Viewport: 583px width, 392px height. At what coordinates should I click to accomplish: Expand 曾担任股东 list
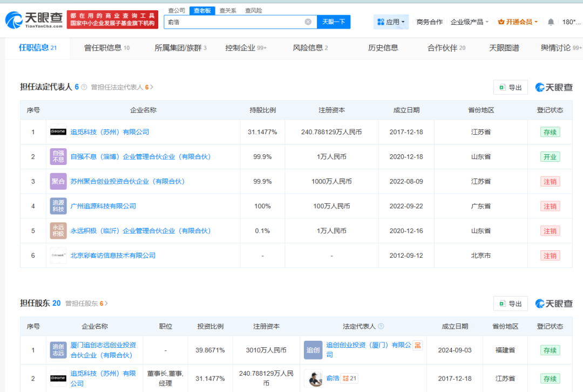pyautogui.click(x=86, y=304)
